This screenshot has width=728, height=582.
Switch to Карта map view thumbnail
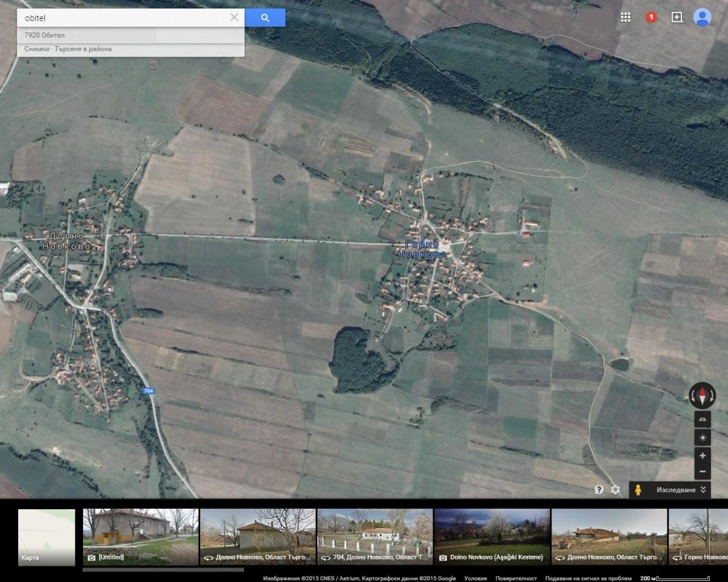coord(47,537)
